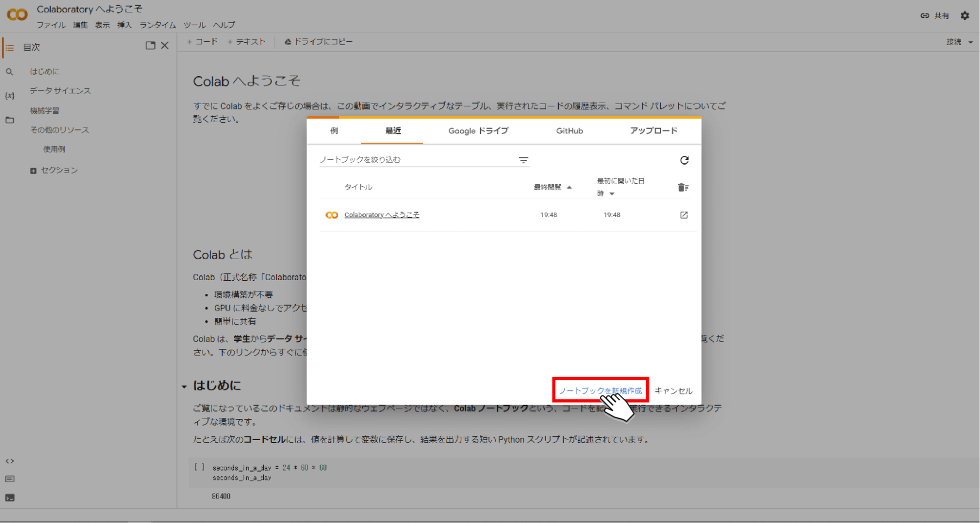Open the ヘルプ menu
The width and height of the screenshot is (980, 523).
[x=224, y=25]
